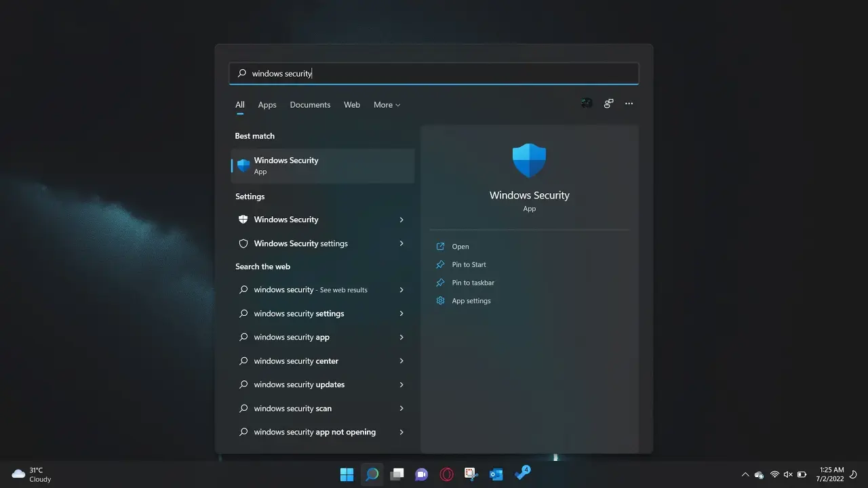
Task: Expand the arrow next to Windows Security settings
Action: tap(401, 243)
